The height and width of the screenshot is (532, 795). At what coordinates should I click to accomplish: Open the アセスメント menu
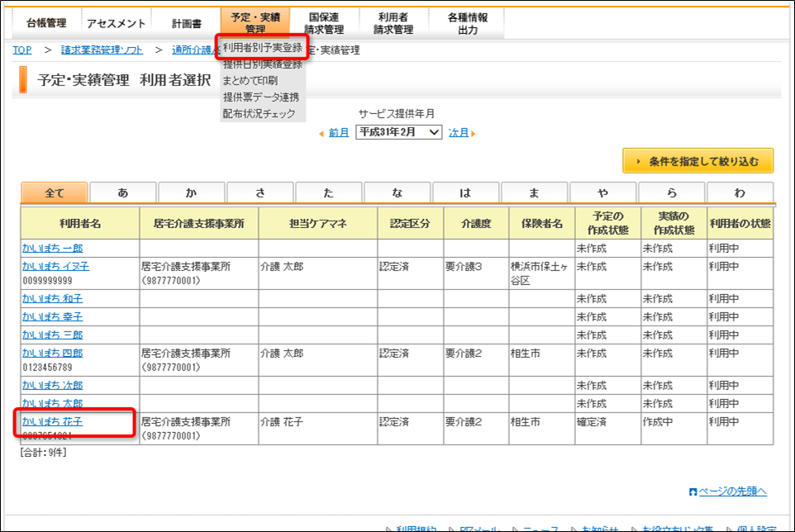point(116,23)
